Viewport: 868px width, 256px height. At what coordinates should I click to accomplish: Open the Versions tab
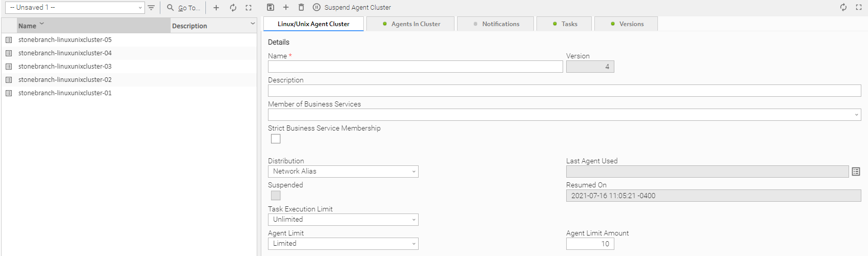pyautogui.click(x=627, y=24)
